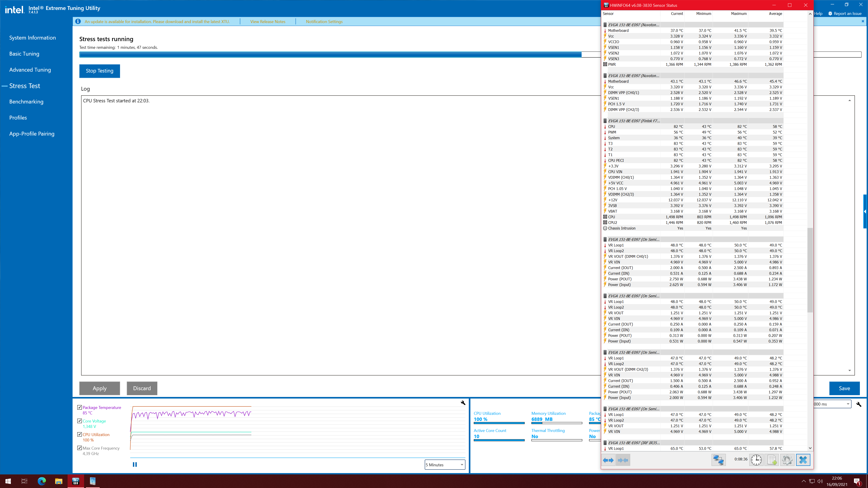
Task: Start logging with sheet-plus icon
Action: click(x=772, y=460)
